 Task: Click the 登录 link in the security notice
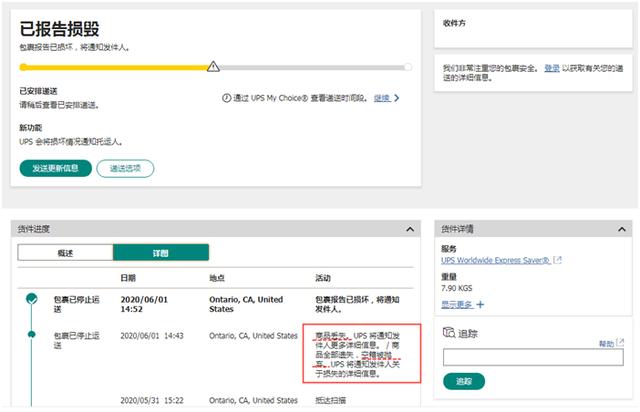[552, 68]
